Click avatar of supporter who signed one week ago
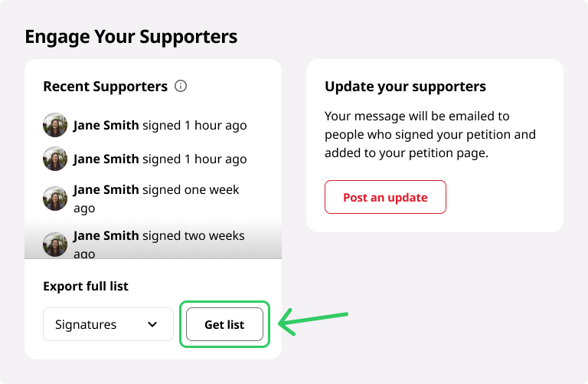Viewport: 588px width, 384px height. (55, 199)
